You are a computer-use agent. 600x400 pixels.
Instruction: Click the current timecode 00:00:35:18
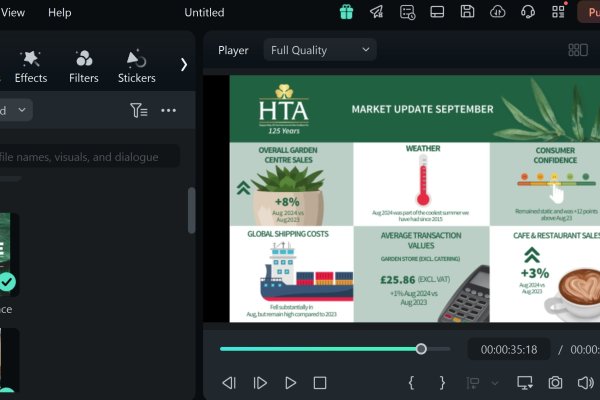[509, 349]
